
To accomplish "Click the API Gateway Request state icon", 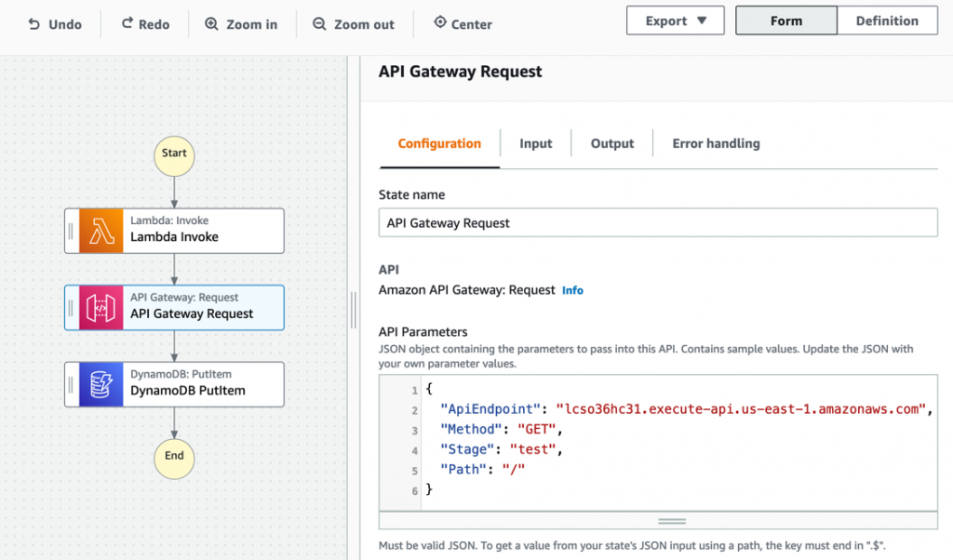I will [x=101, y=307].
